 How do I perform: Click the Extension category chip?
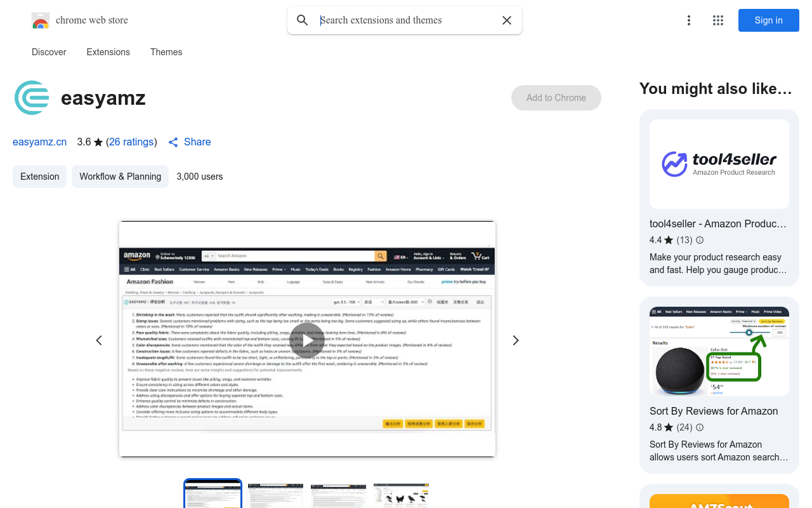click(39, 177)
